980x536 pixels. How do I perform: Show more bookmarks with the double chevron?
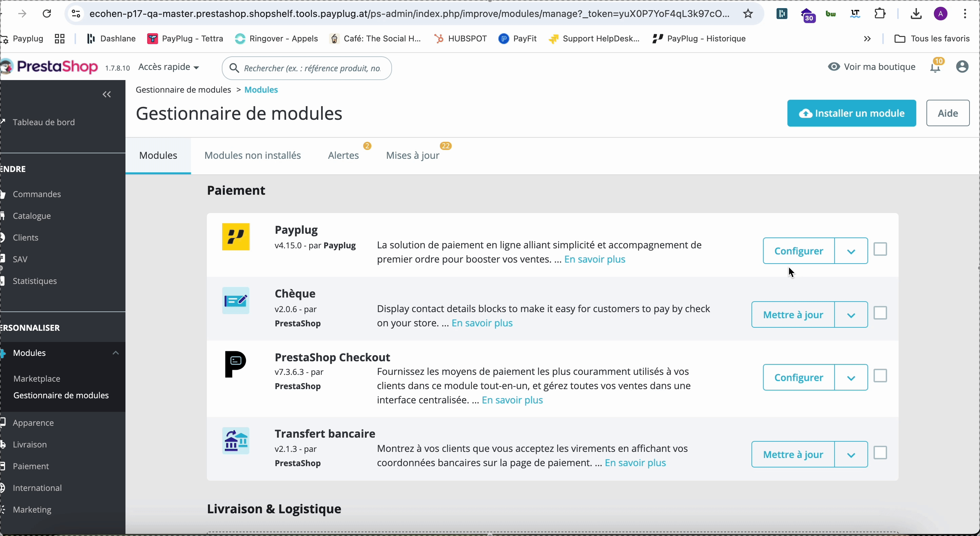[x=867, y=39]
